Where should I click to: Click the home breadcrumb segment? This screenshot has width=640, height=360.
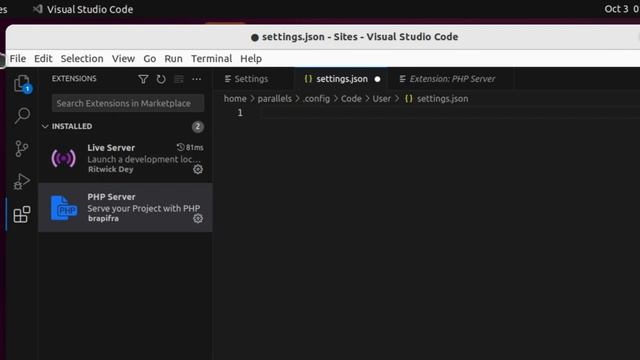click(235, 99)
